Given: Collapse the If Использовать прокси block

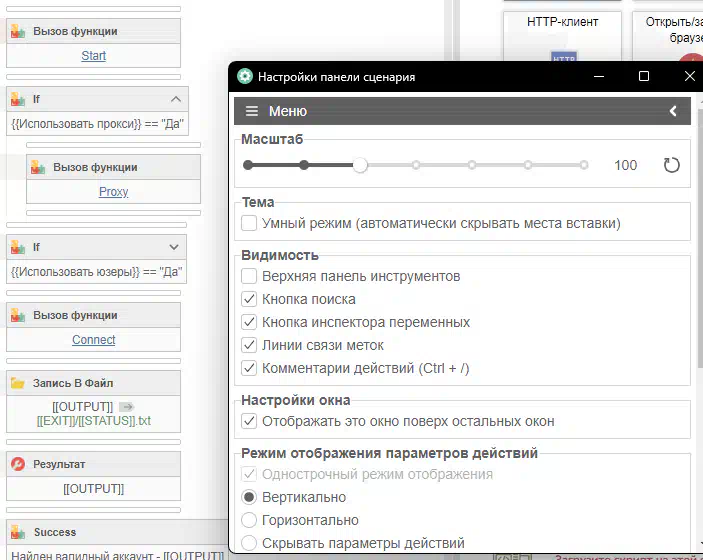Looking at the screenshot, I should click(x=176, y=99).
